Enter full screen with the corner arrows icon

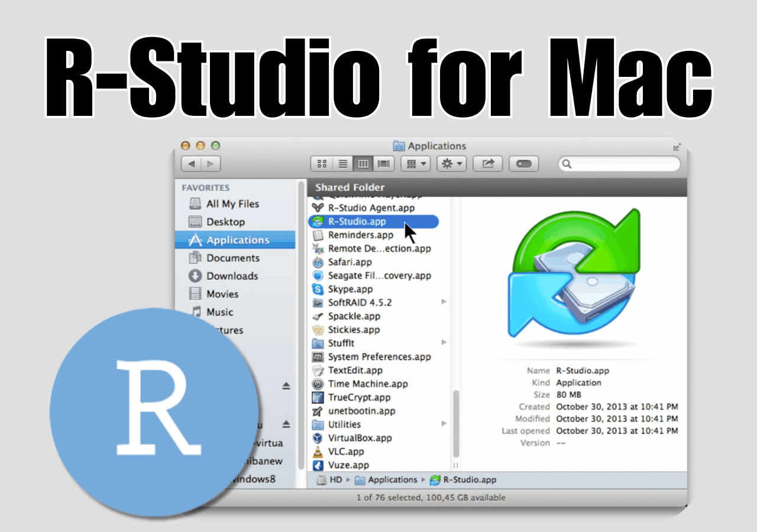click(x=677, y=147)
